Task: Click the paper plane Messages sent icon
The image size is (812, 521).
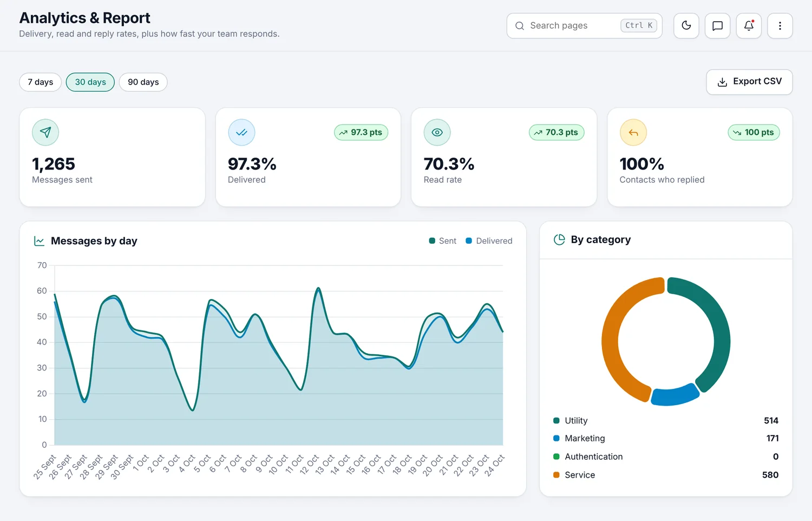Action: [x=45, y=132]
